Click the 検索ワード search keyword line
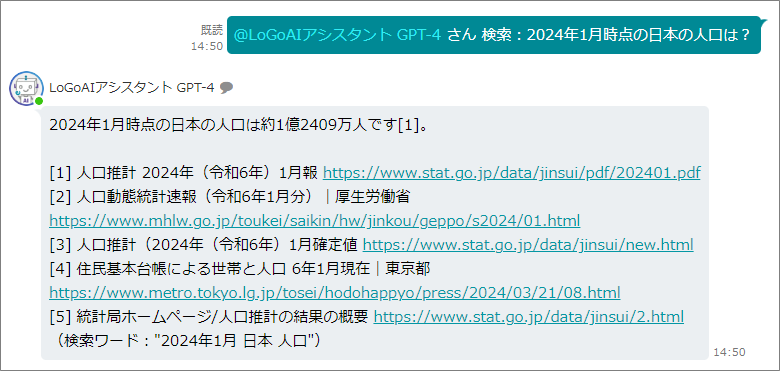This screenshot has height=371, width=780. pos(189,340)
